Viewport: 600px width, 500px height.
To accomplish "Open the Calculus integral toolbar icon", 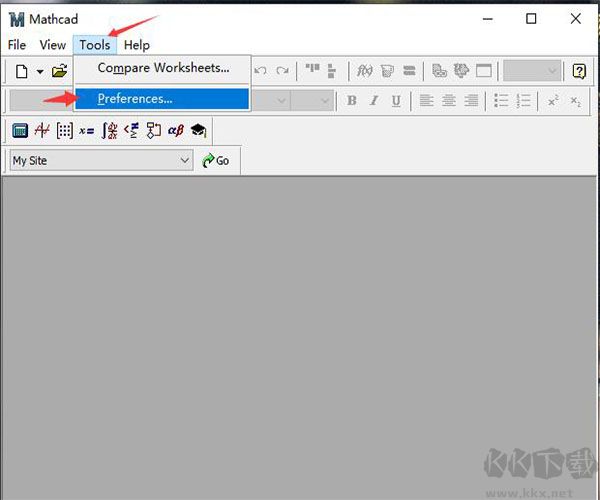I will 109,130.
